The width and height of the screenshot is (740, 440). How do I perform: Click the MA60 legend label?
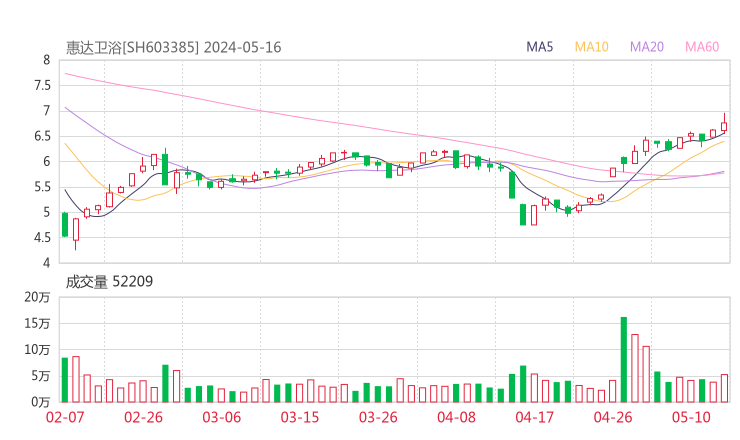702,47
